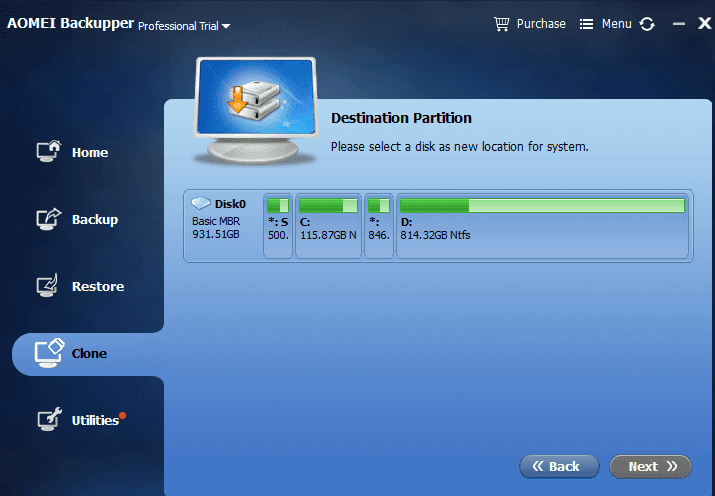Select the C: 115.87GB partition
This screenshot has height=496, width=715.
pos(328,226)
